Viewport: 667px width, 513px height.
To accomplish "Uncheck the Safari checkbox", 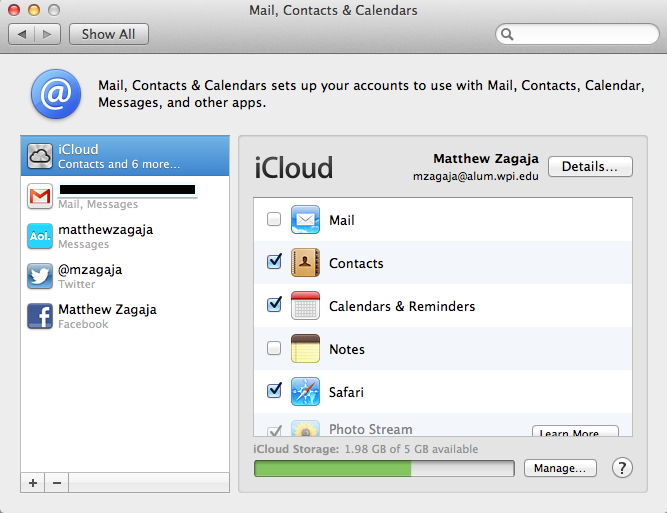I will coord(274,390).
